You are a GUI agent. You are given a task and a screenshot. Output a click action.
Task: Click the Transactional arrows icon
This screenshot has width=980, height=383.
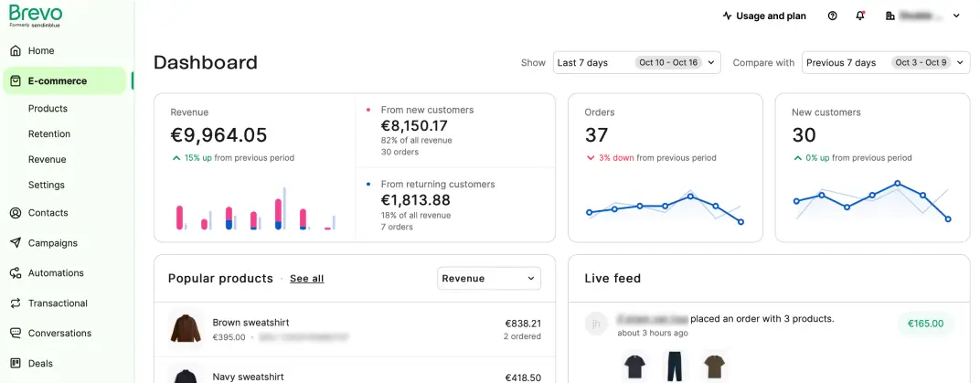(16, 303)
